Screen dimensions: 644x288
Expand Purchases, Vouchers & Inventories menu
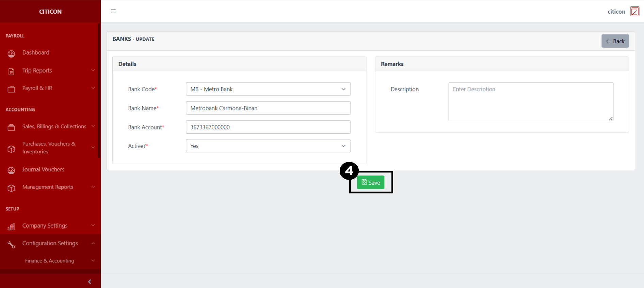coord(49,148)
